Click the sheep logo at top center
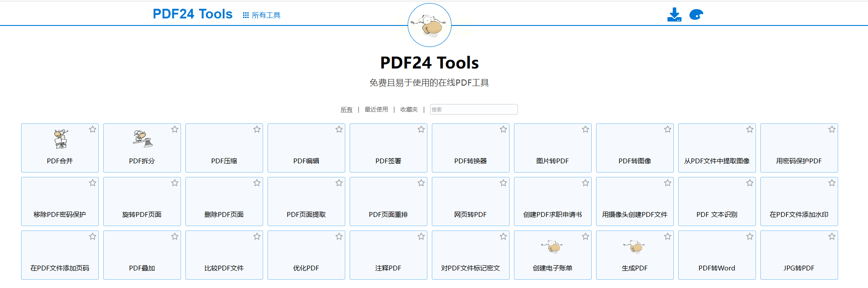 click(x=430, y=25)
